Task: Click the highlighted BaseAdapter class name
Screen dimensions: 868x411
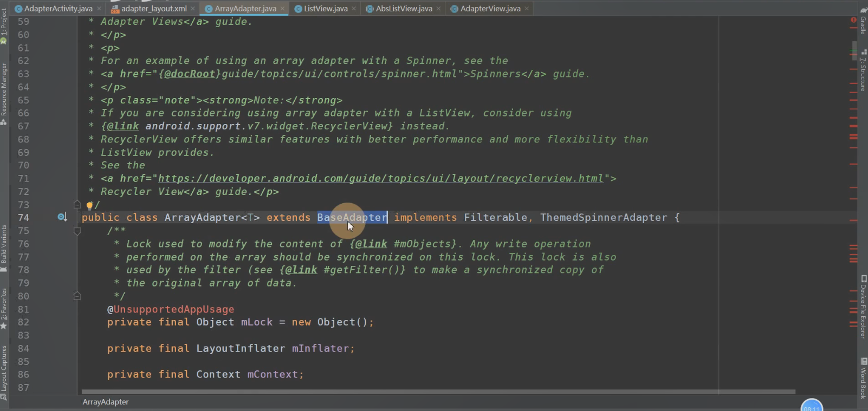Action: tap(352, 217)
